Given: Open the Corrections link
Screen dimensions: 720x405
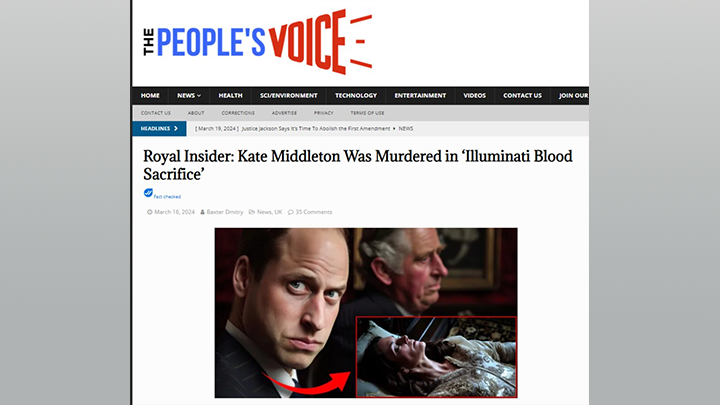Looking at the screenshot, I should [238, 113].
